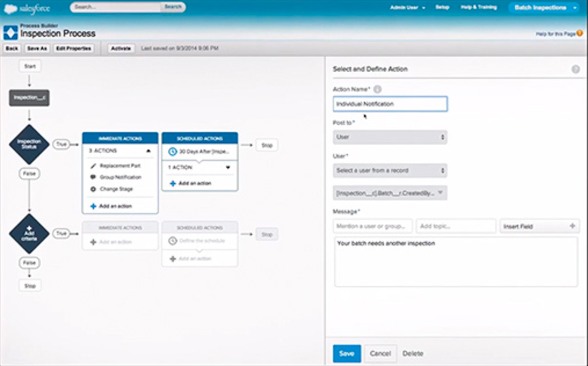588x366 pixels.
Task: Click the help question mark icon in the Action panel
Action: pos(576,69)
